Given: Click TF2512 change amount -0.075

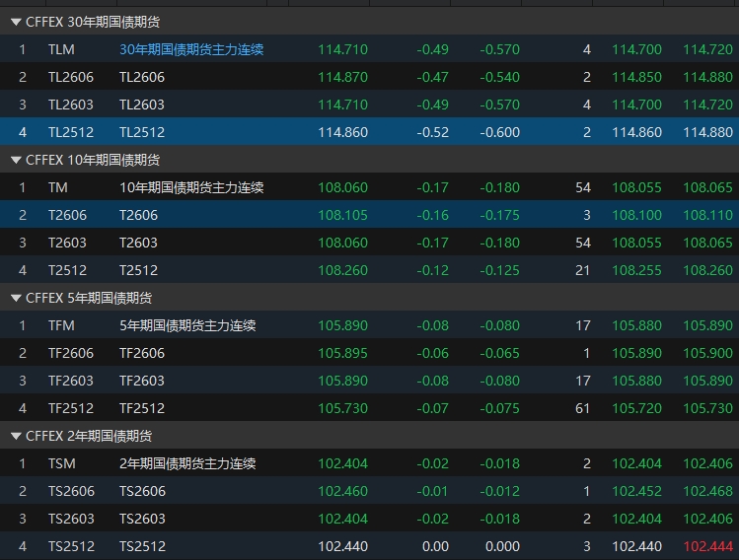Looking at the screenshot, I should tap(499, 408).
